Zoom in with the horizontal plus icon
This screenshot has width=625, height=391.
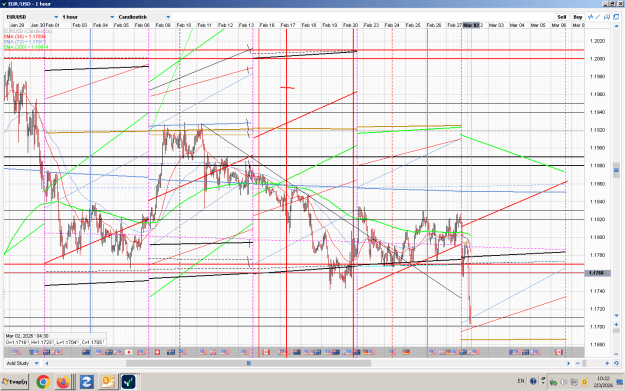click(607, 363)
